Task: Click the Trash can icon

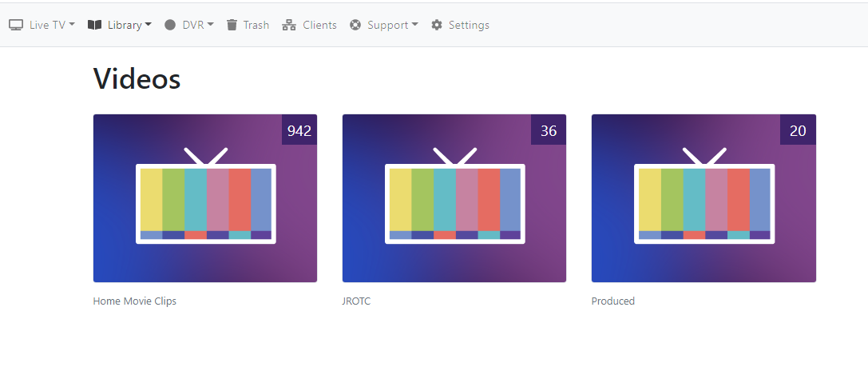Action: (x=232, y=25)
